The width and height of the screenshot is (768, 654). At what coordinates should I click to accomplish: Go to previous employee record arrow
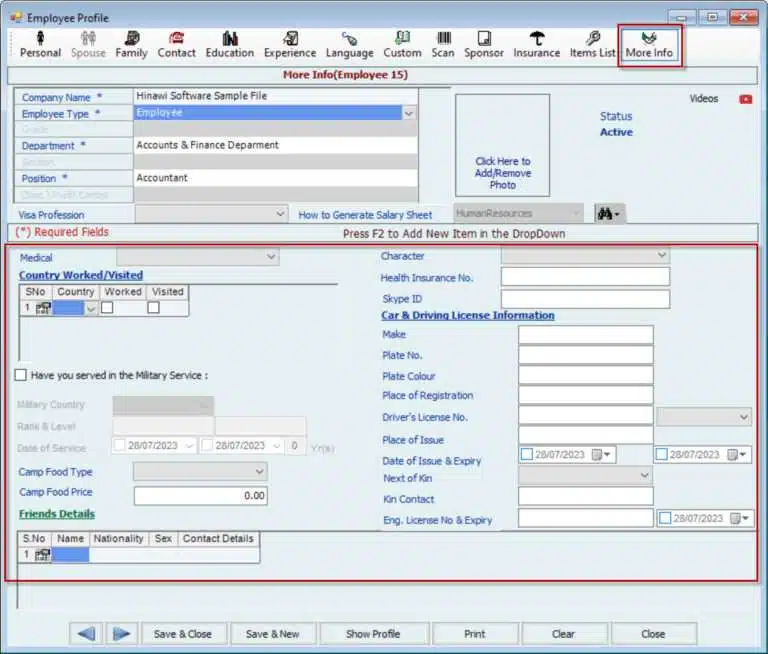88,633
